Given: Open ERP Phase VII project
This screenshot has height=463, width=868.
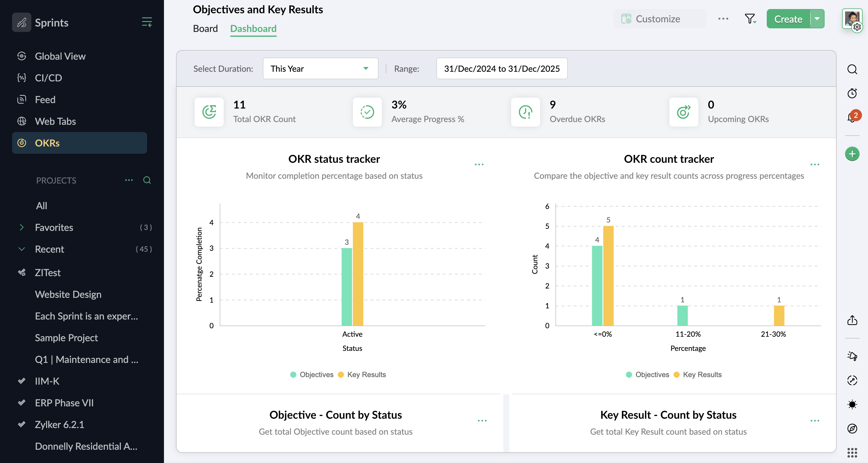Looking at the screenshot, I should [64, 403].
